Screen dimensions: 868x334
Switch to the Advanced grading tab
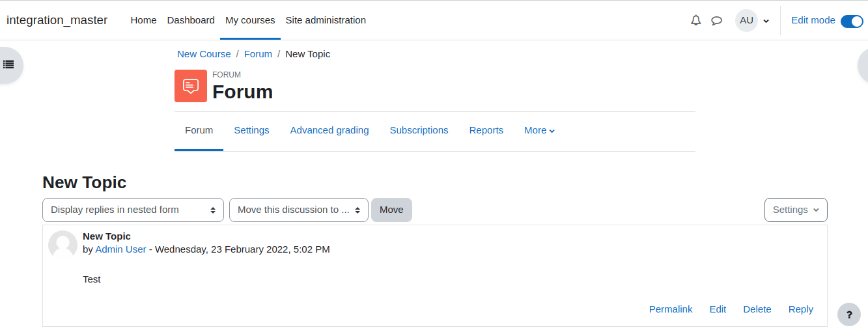tap(329, 130)
